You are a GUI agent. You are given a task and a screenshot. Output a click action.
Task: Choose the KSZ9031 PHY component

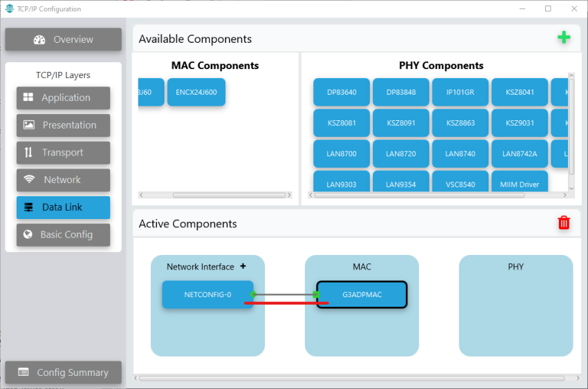(520, 123)
